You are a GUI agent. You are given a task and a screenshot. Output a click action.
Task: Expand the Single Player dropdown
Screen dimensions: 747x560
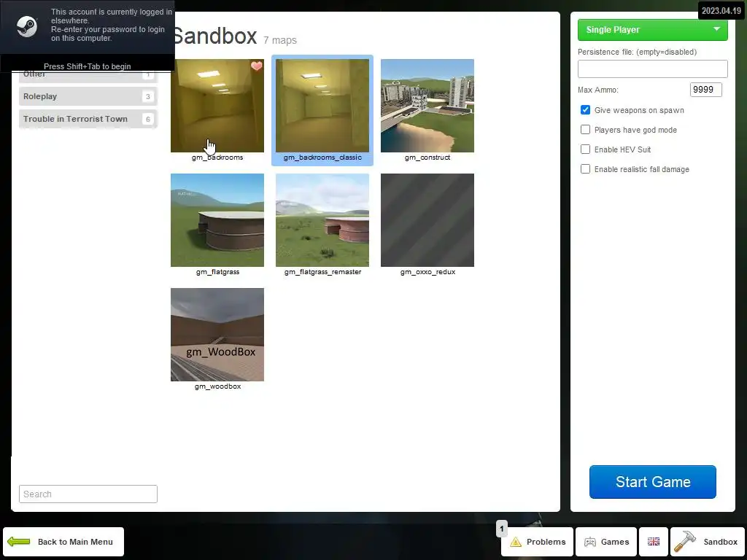pyautogui.click(x=653, y=29)
